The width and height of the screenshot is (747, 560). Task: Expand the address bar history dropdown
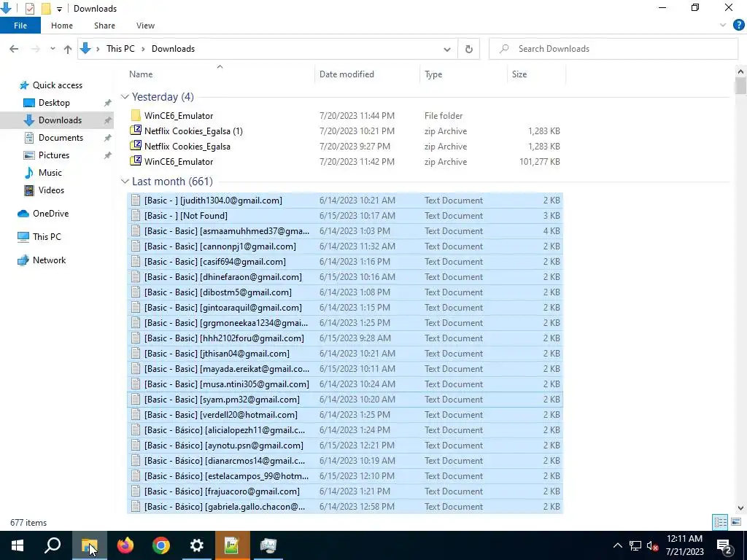(447, 49)
